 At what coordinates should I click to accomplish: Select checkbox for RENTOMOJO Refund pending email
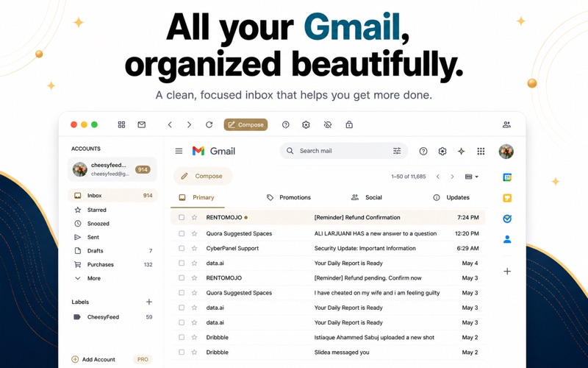pos(182,278)
